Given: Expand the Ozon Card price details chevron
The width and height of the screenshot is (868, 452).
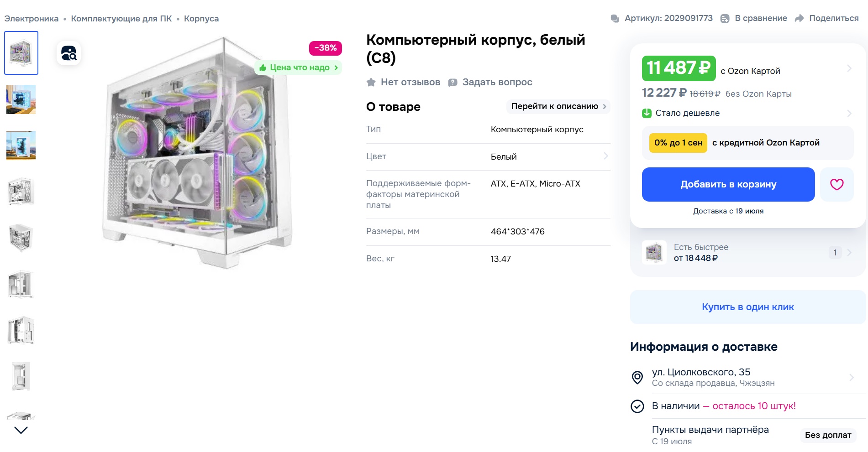Looking at the screenshot, I should 849,68.
